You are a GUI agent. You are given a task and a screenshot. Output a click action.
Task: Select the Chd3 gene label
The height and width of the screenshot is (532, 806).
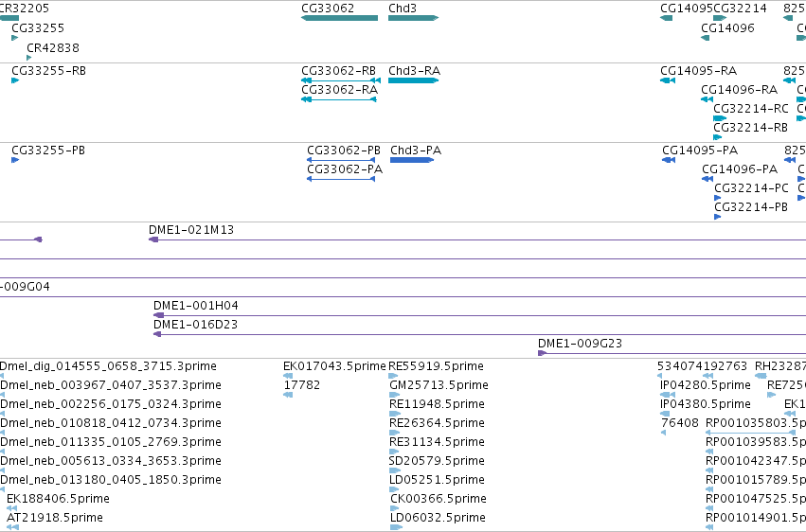[x=403, y=9]
